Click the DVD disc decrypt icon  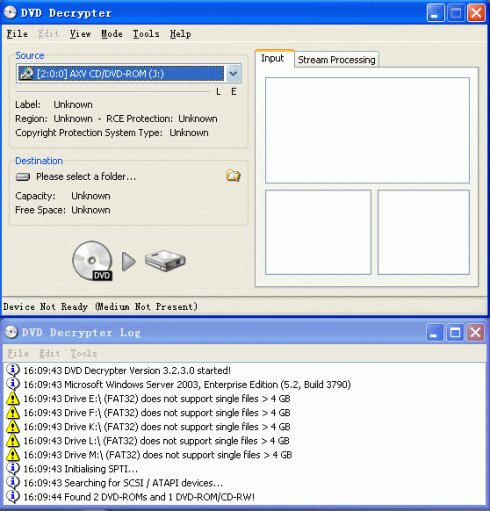pyautogui.click(x=92, y=261)
